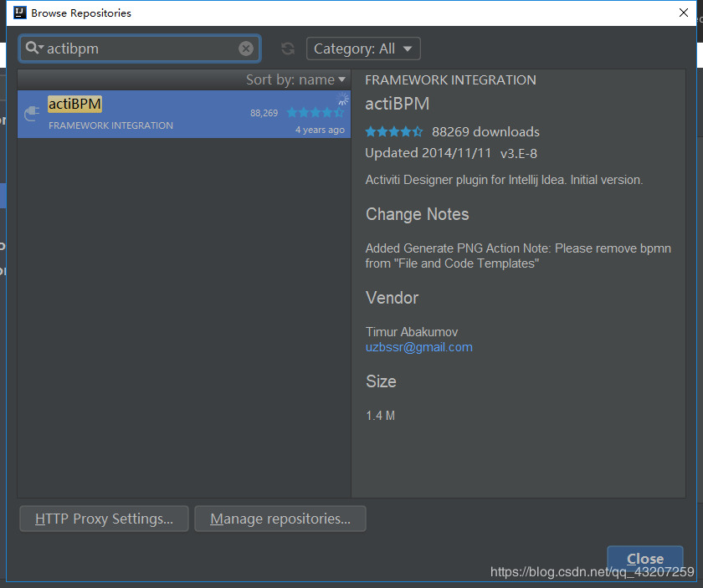
Task: Click the Size heading
Action: click(381, 381)
